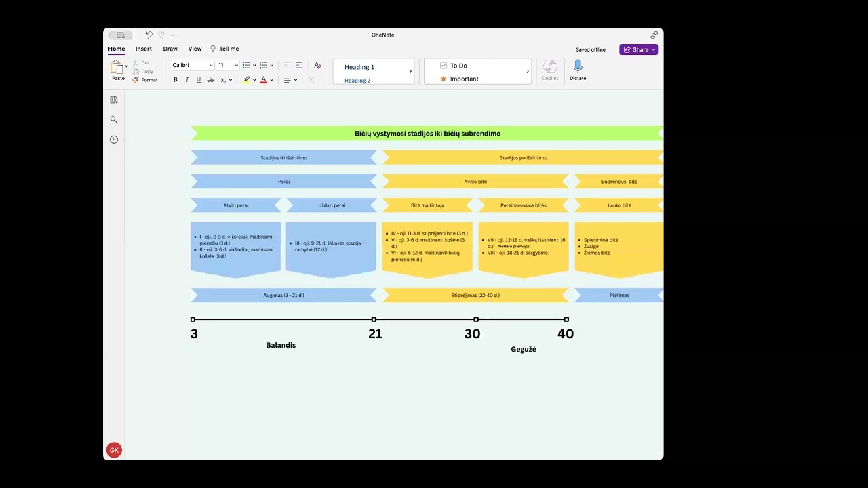Toggle strikethrough formatting
The image size is (868, 488).
pos(210,80)
